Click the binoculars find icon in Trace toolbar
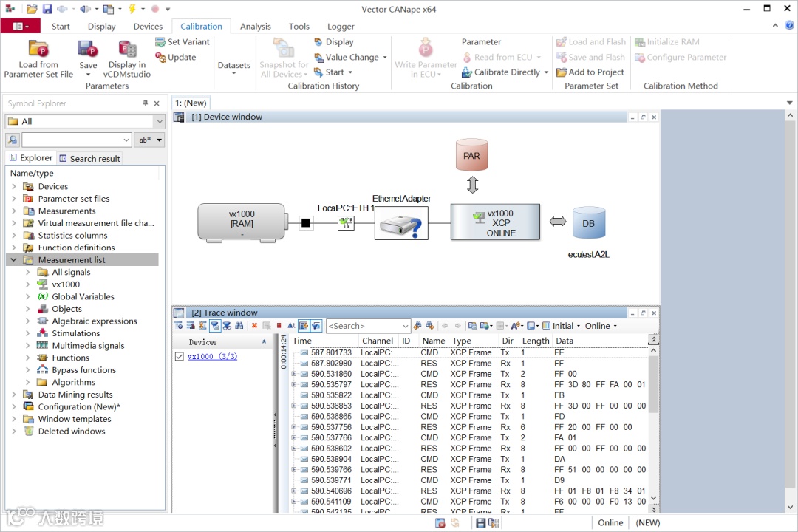The height and width of the screenshot is (532, 798). [239, 326]
